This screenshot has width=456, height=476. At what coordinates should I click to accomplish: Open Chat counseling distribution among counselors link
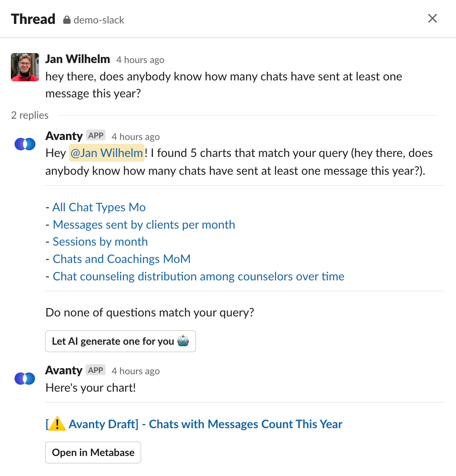(198, 276)
